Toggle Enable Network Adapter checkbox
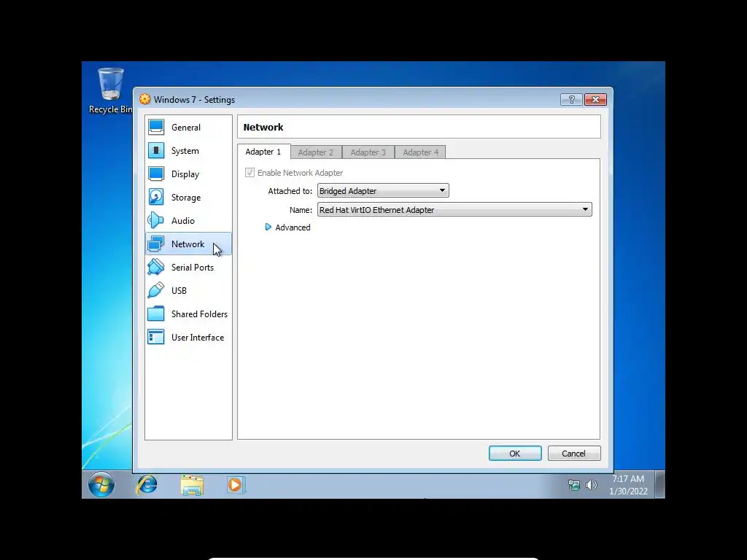Screen dimensions: 747x560 [249, 172]
